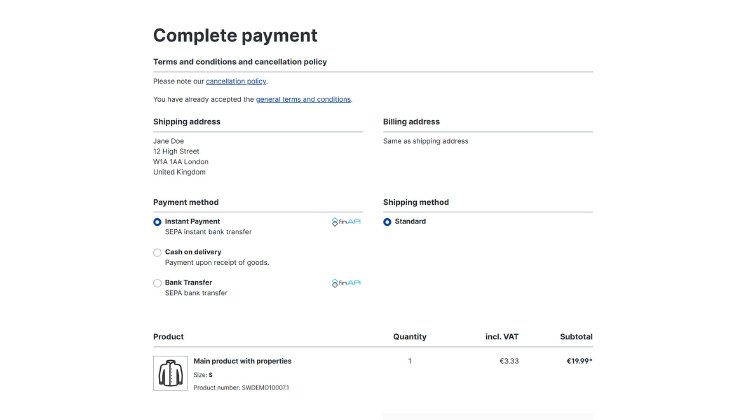The width and height of the screenshot is (746, 420).
Task: Click the quantity value 1
Action: [x=410, y=361]
